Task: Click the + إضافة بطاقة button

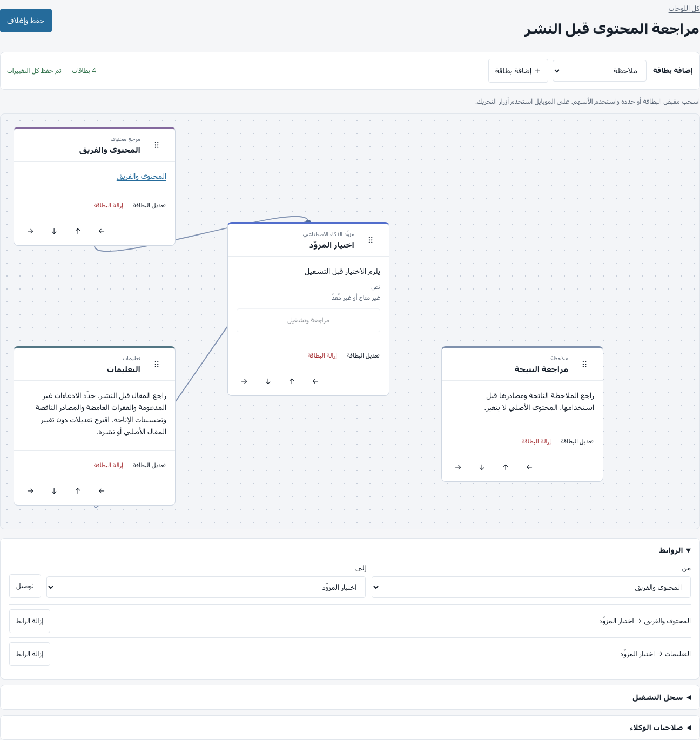Action: point(518,71)
